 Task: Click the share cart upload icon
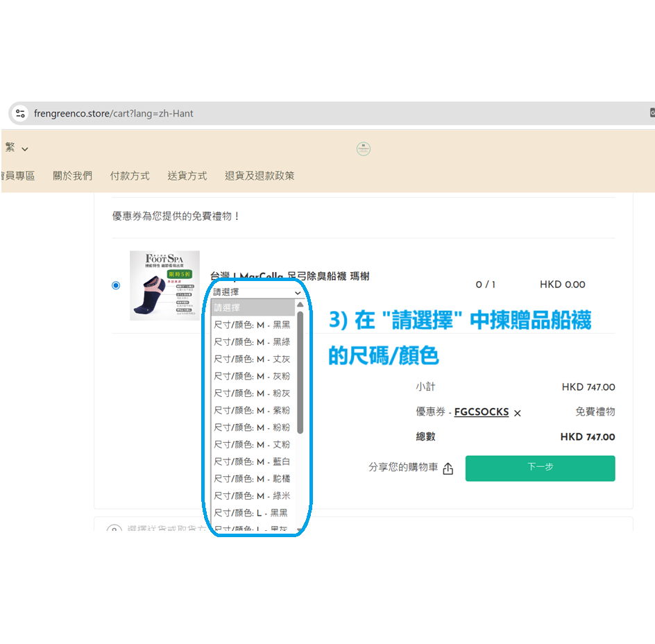(x=448, y=469)
